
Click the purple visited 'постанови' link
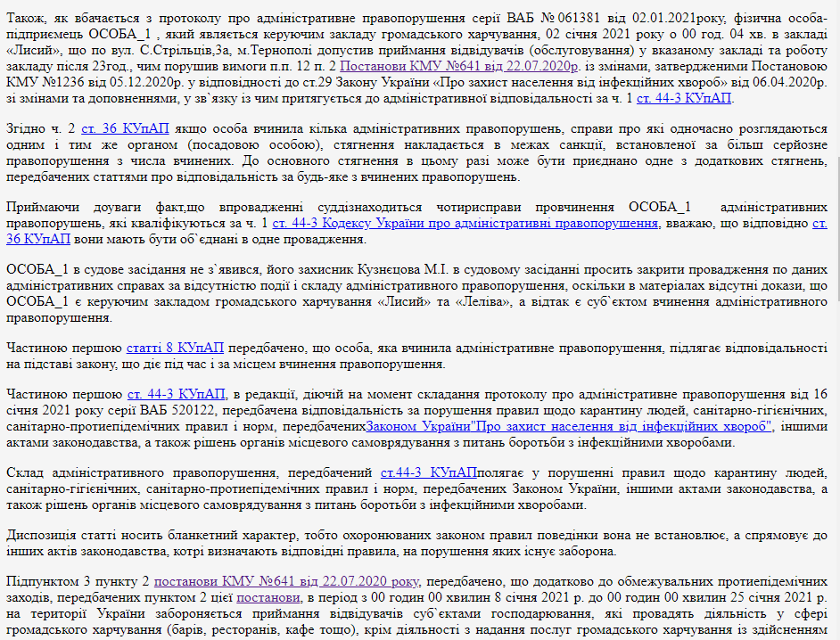[x=269, y=597]
